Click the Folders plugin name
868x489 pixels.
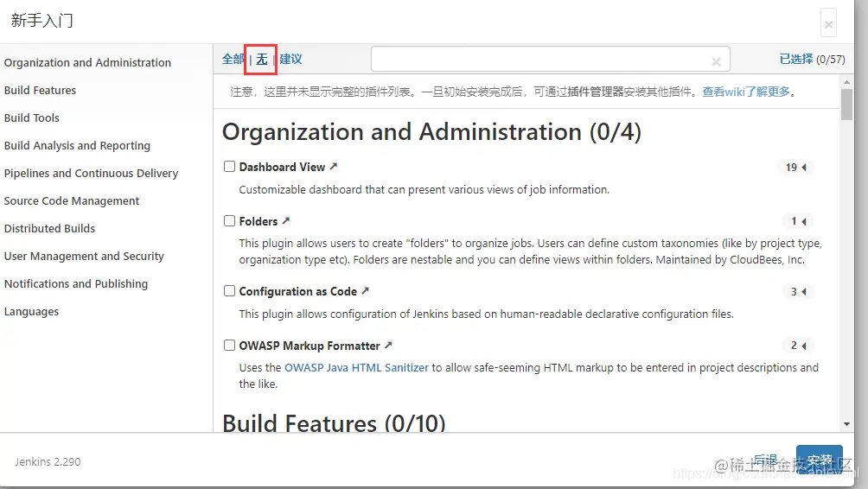point(258,221)
